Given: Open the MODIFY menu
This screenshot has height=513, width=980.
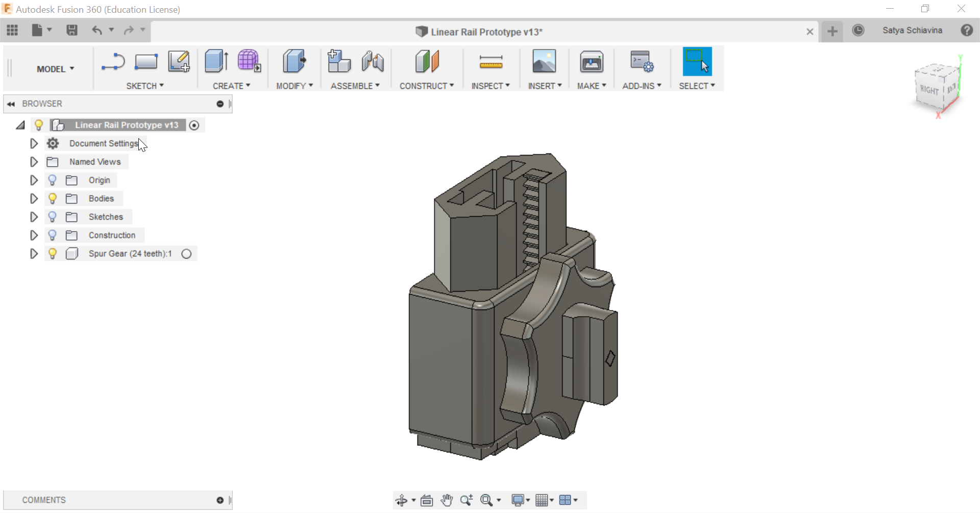Looking at the screenshot, I should pos(295,86).
